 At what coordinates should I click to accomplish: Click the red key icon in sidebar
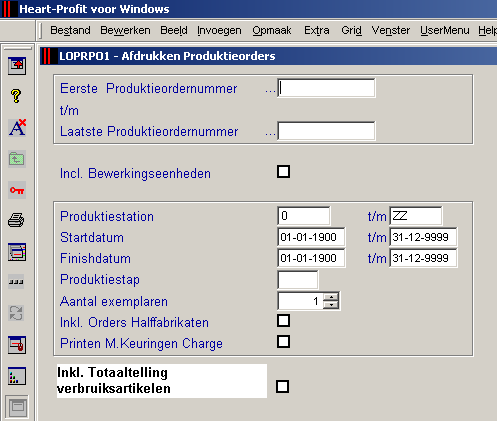[17, 190]
